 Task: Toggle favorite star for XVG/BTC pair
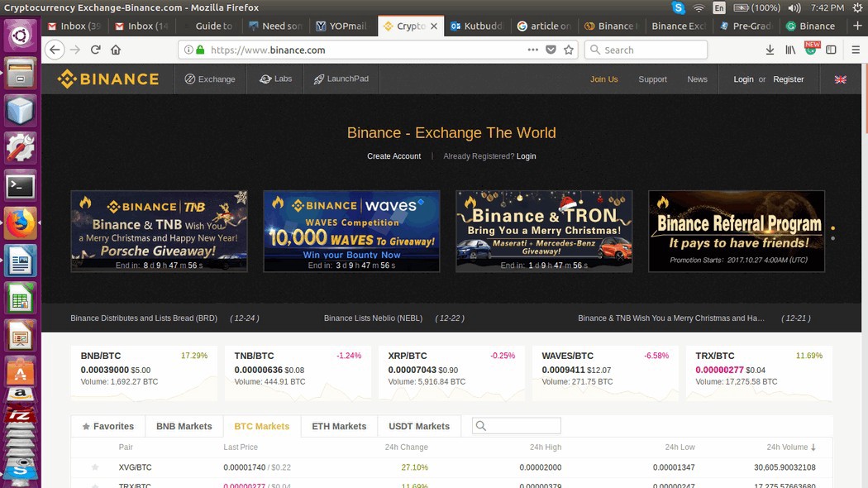pos(95,467)
